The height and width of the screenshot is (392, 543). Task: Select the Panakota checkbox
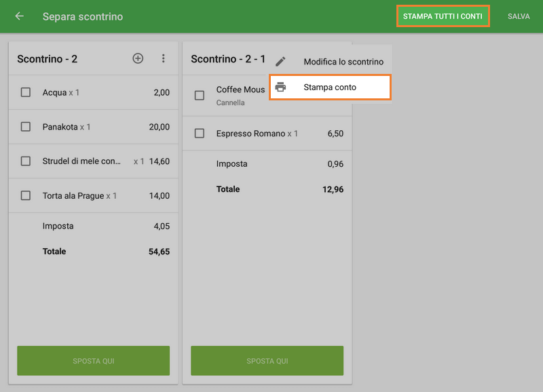click(26, 127)
